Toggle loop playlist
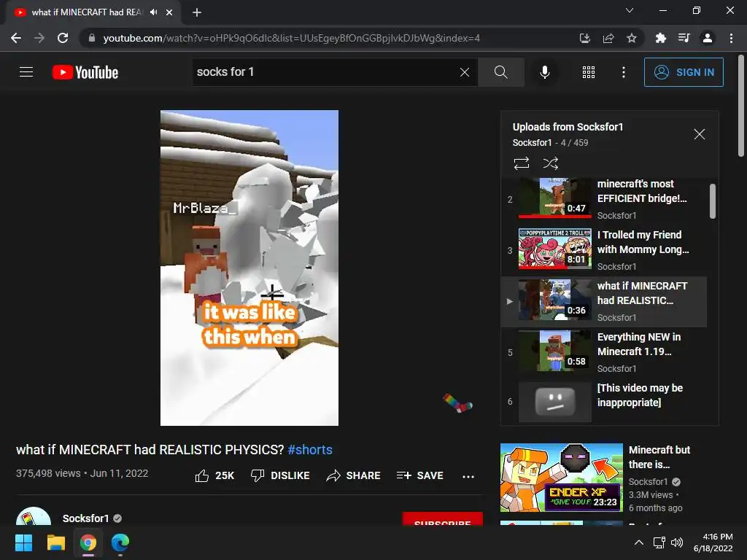The height and width of the screenshot is (560, 747). click(522, 163)
